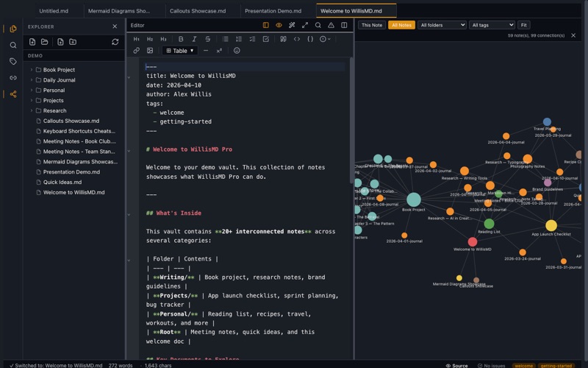This screenshot has width=588, height=368.
Task: Toggle the editor sidebar layout
Action: [x=265, y=25]
